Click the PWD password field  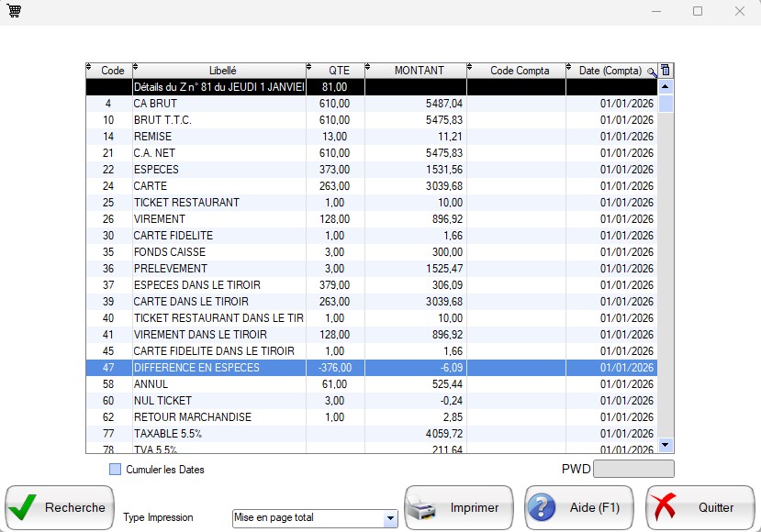pyautogui.click(x=633, y=470)
